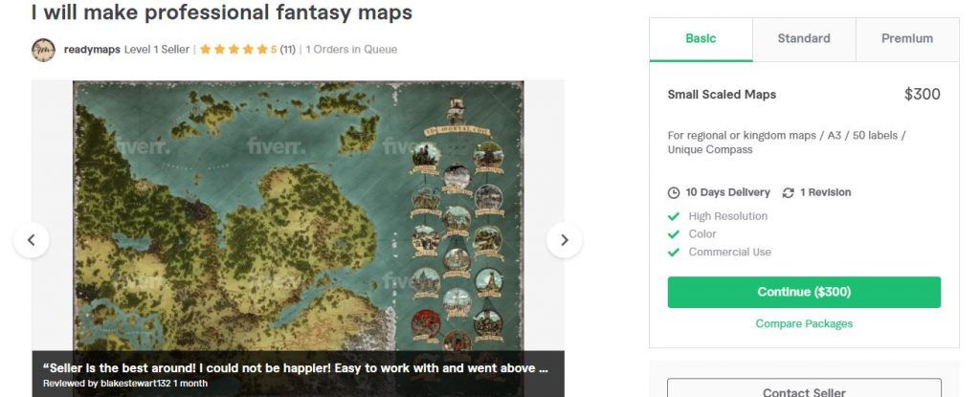This screenshot has width=980, height=397.
Task: Open the Compare Packages link
Action: click(804, 324)
